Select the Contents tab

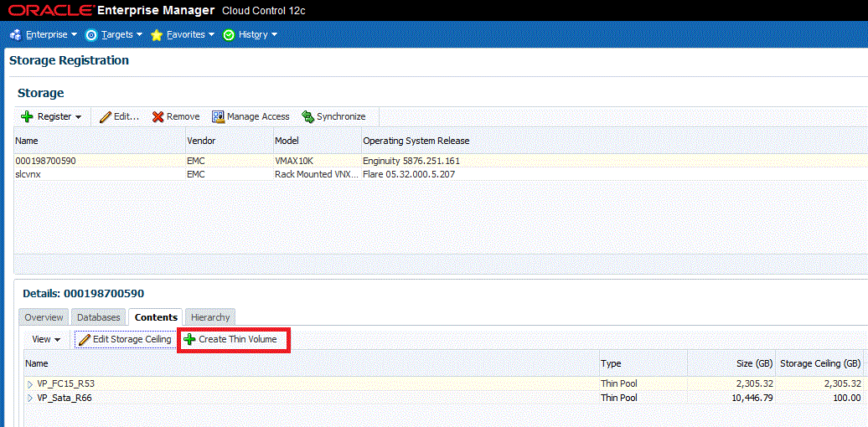point(156,317)
